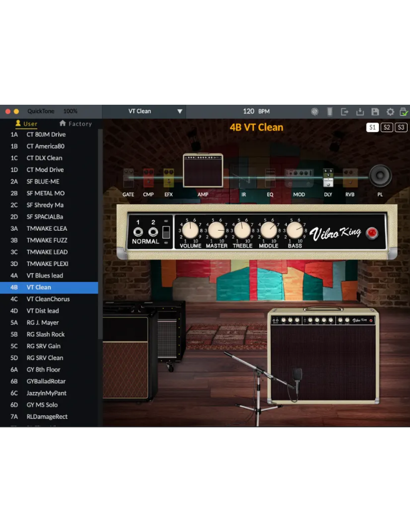Click the amp's VOLUME knob
This screenshot has width=410, height=532.
(190, 230)
